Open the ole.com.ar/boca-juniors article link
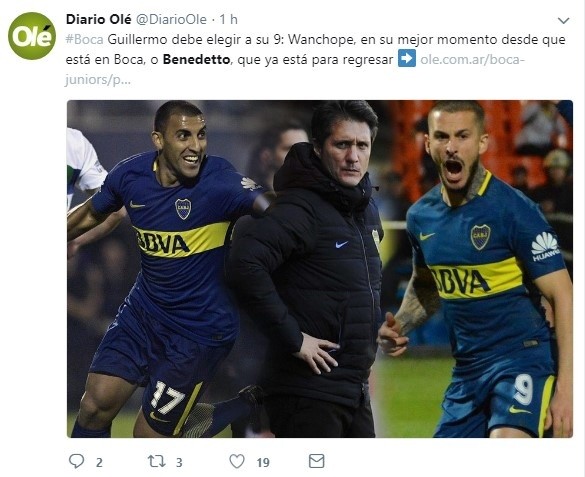585x477 pixels. pos(295,69)
